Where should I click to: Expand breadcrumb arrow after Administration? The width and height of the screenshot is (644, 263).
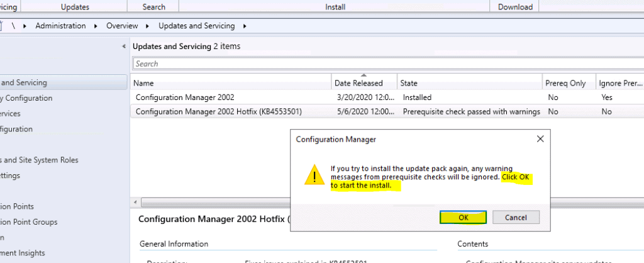pyautogui.click(x=96, y=26)
